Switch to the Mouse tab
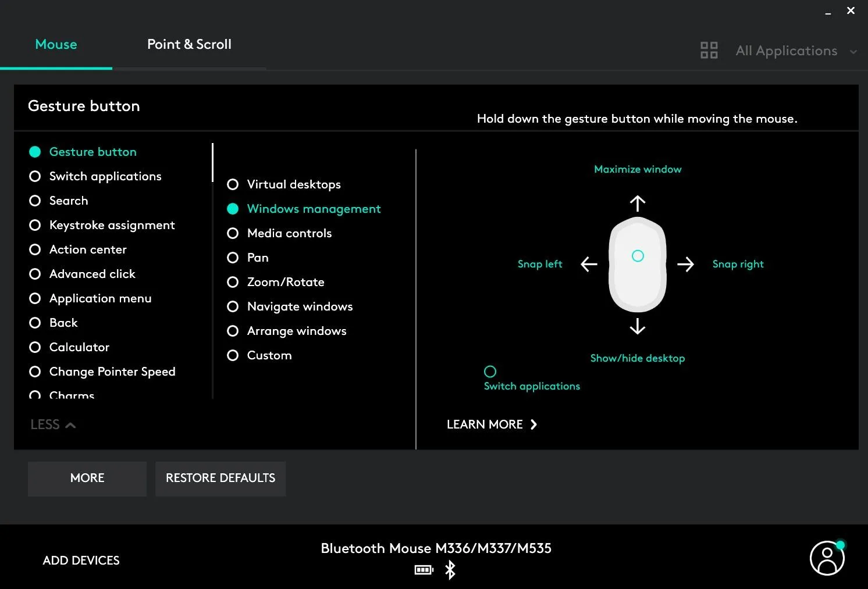Viewport: 868px width, 589px height. pos(56,44)
